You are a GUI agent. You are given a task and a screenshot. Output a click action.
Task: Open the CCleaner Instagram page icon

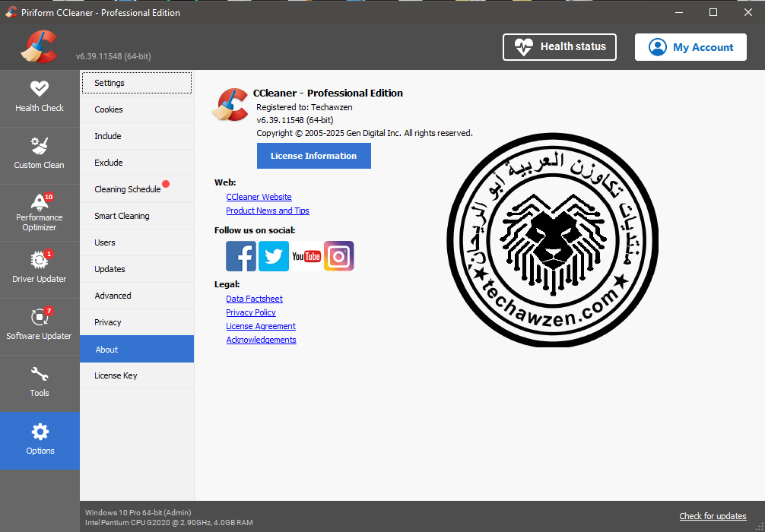pos(339,256)
